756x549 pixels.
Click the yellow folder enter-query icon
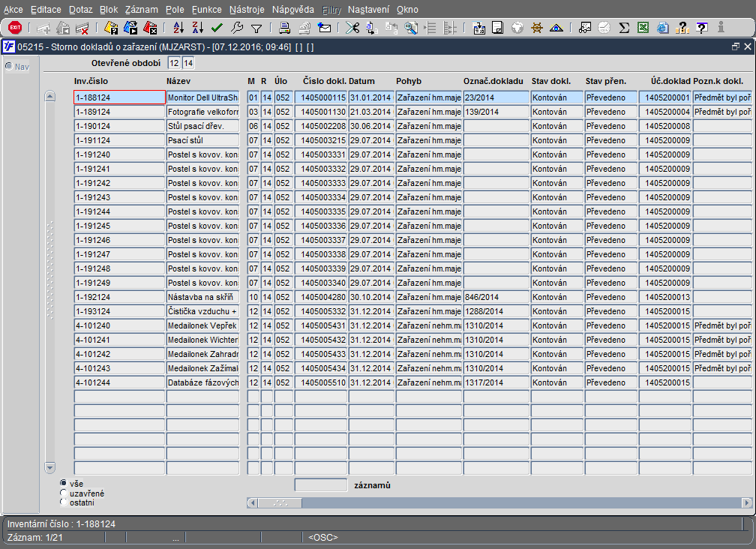click(111, 28)
